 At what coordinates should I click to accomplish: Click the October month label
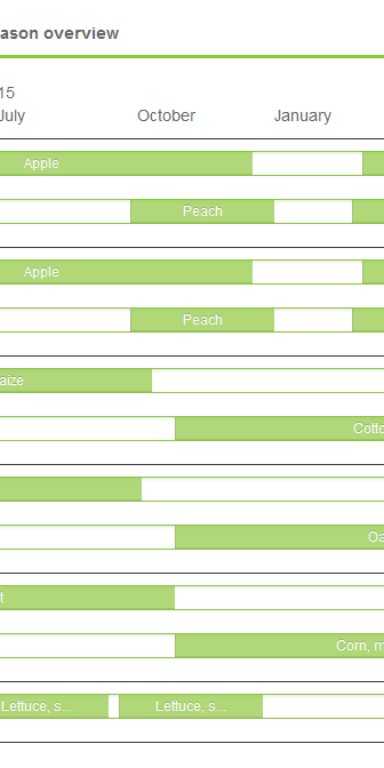click(166, 116)
